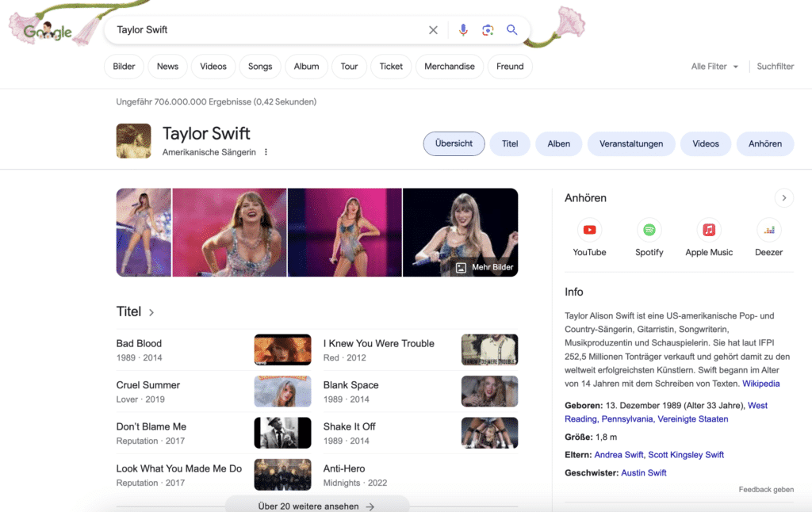This screenshot has width=812, height=512.
Task: Filter results by Ticket
Action: [391, 67]
